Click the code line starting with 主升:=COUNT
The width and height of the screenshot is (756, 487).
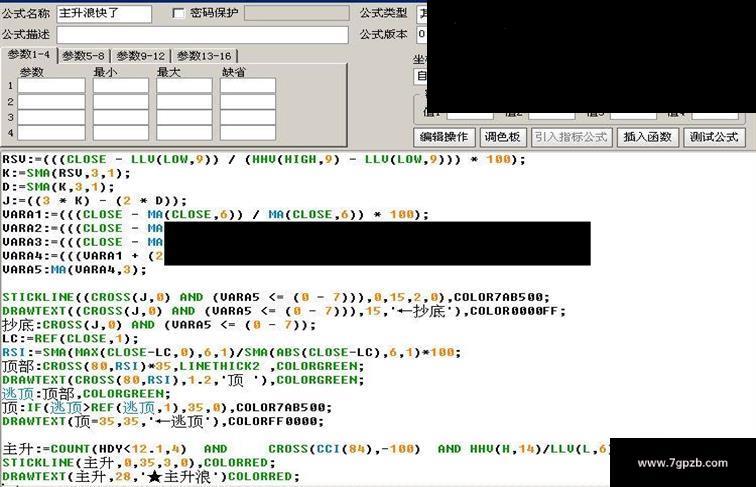coord(306,449)
